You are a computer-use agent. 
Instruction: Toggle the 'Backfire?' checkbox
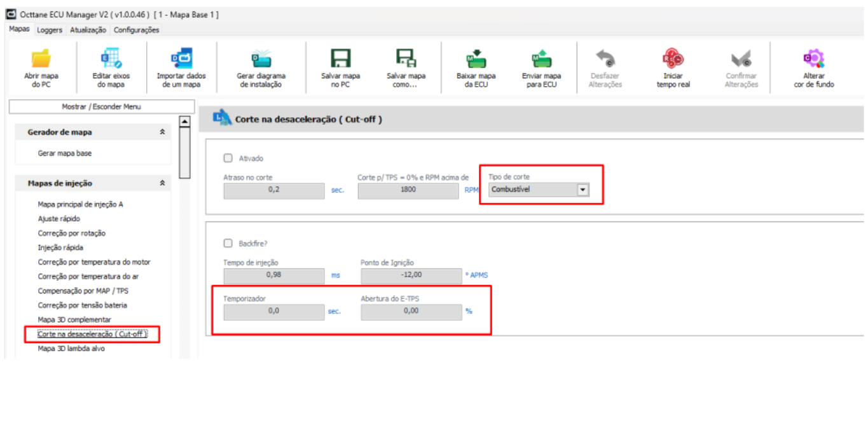228,243
